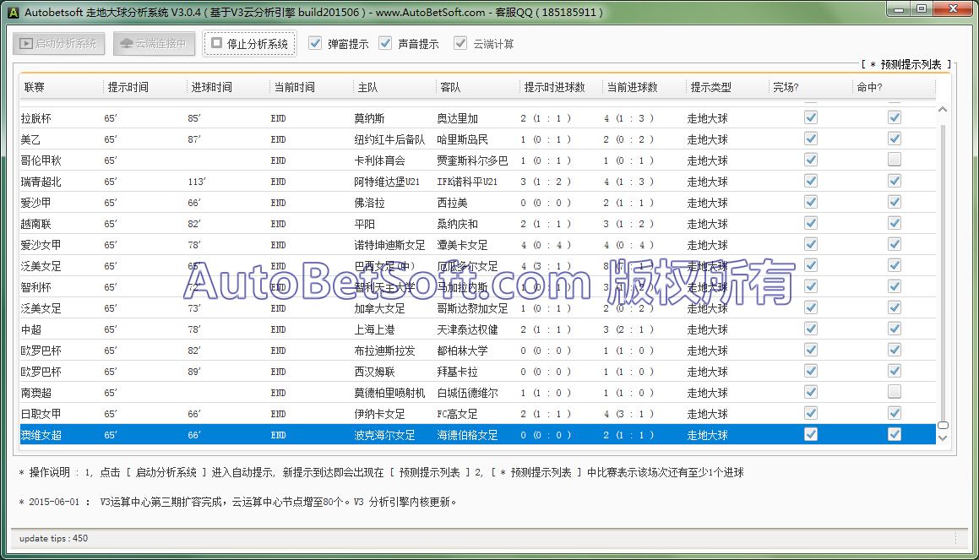This screenshot has width=979, height=560.
Task: Click the update tips : 450 status text
Action: click(x=54, y=538)
